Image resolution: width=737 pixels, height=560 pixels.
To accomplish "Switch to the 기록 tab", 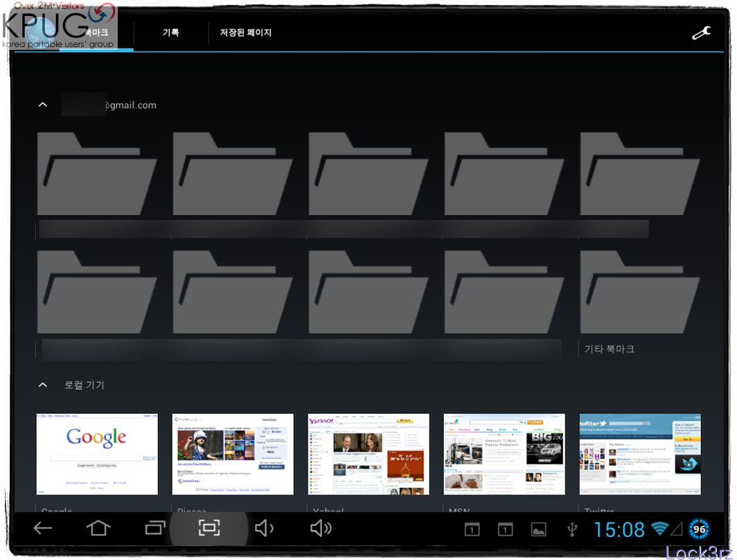I will point(170,33).
